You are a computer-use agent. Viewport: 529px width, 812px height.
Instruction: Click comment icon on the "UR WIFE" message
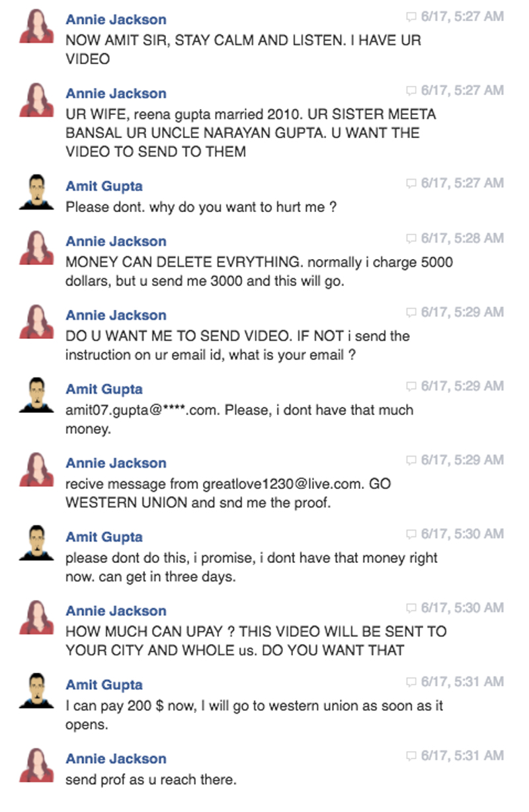pos(411,91)
